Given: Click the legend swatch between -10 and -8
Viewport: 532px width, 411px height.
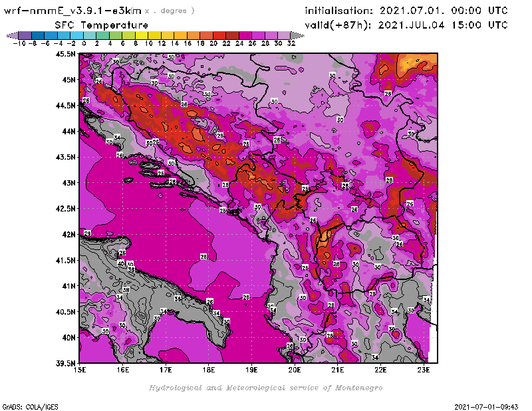Looking at the screenshot, I should click(x=25, y=35).
